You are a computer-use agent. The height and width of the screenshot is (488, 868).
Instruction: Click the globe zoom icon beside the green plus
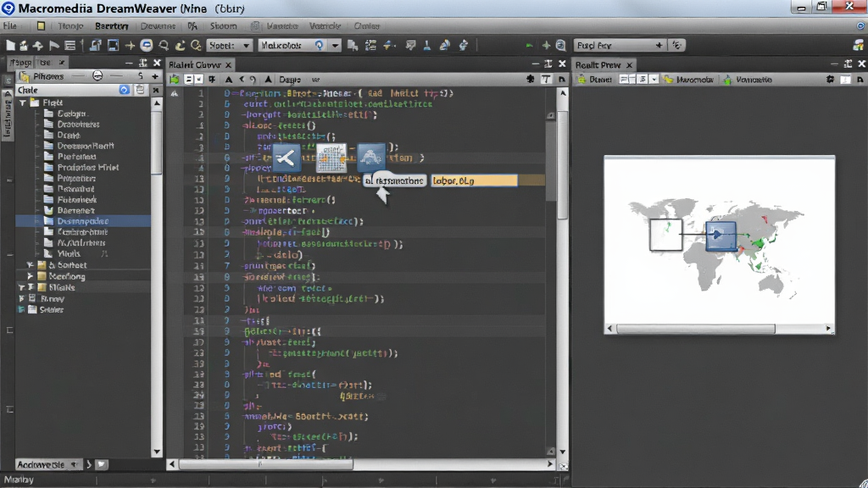(x=561, y=46)
